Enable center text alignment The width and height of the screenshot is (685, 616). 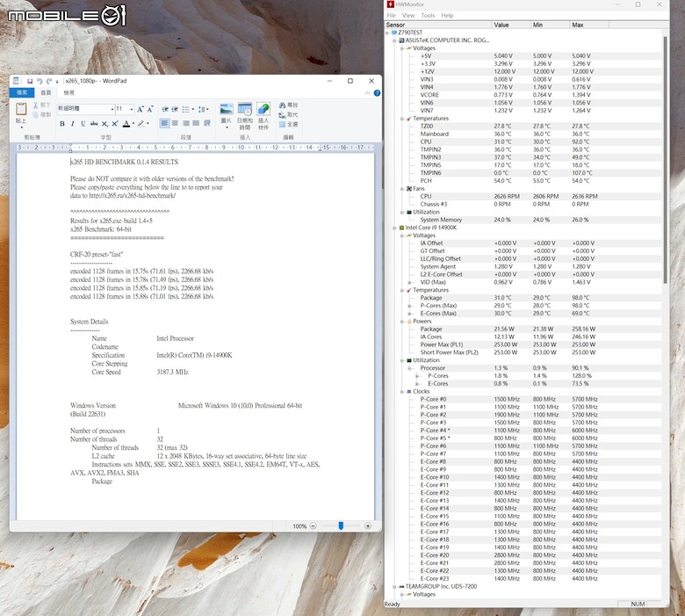click(x=175, y=123)
